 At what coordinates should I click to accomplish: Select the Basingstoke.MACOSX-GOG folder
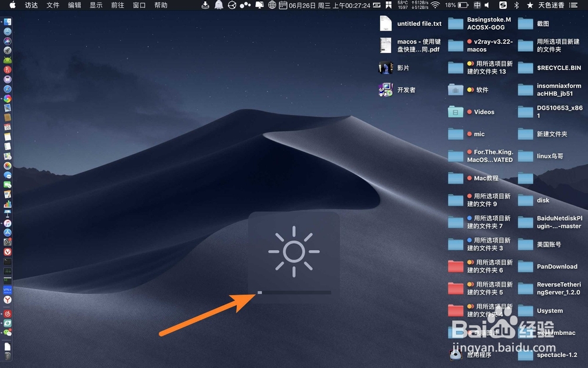456,24
